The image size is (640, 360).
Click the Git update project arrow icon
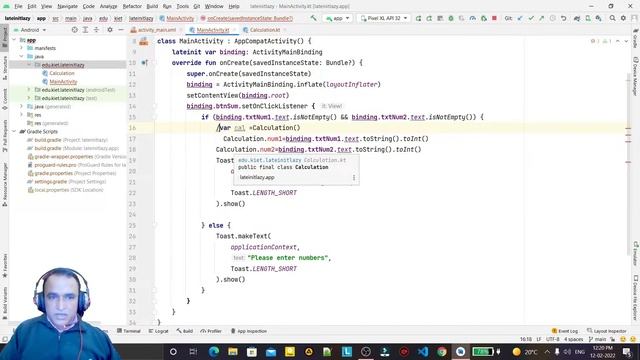point(520,18)
